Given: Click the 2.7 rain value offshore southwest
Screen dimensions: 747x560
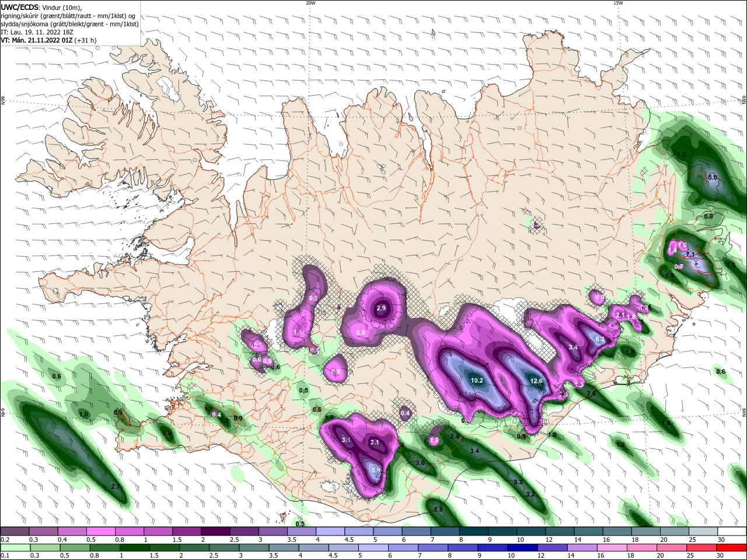Looking at the screenshot, I should [x=115, y=487].
